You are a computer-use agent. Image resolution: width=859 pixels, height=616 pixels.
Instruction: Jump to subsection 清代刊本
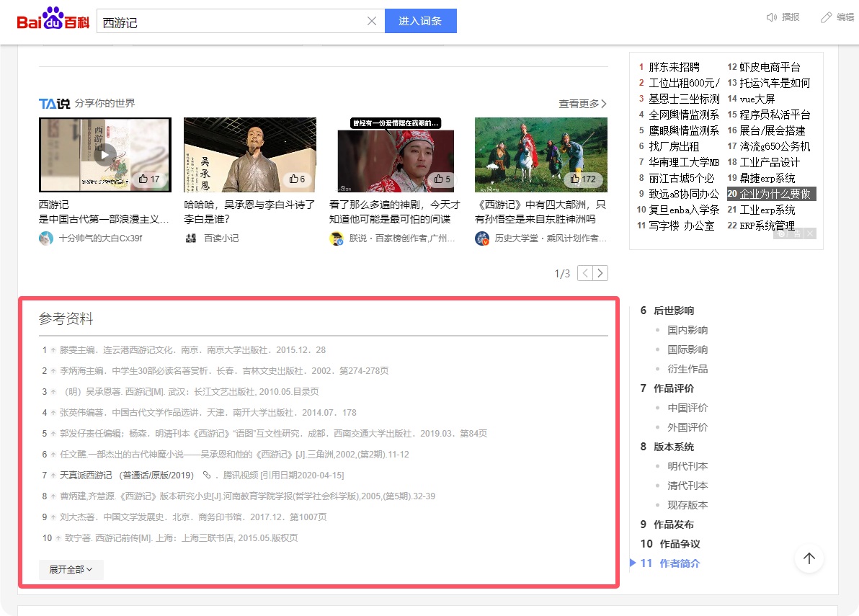coord(687,486)
